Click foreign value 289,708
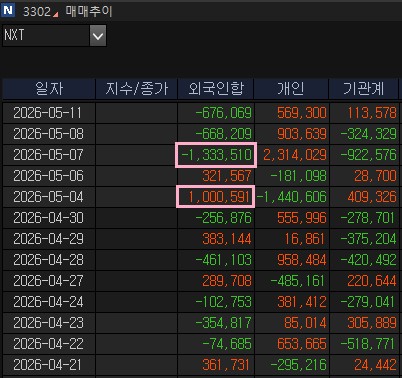The height and width of the screenshot is (378, 402). 227,281
